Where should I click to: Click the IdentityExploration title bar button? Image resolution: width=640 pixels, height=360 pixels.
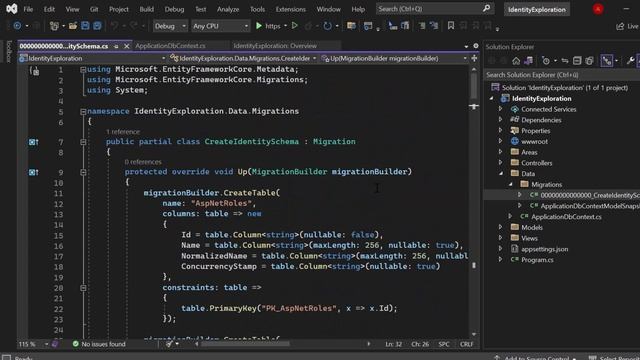(537, 9)
